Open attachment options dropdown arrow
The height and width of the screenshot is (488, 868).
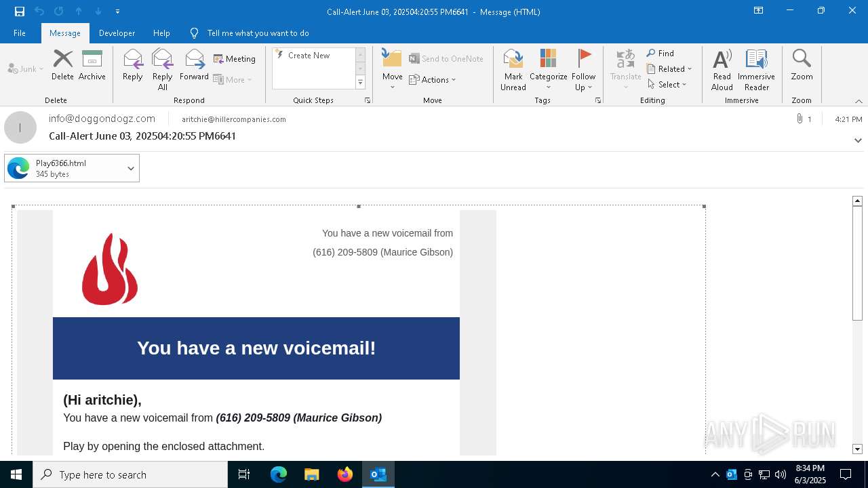tap(131, 168)
